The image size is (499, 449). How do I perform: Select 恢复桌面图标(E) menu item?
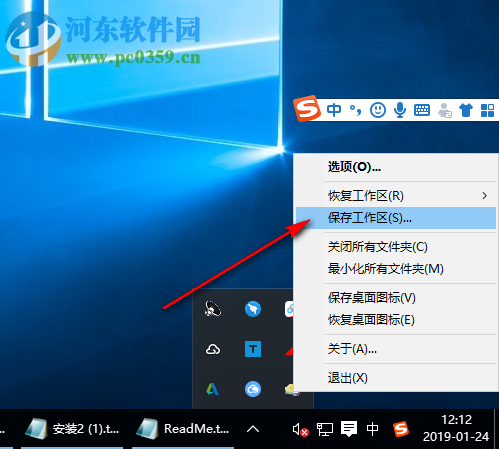(396, 320)
